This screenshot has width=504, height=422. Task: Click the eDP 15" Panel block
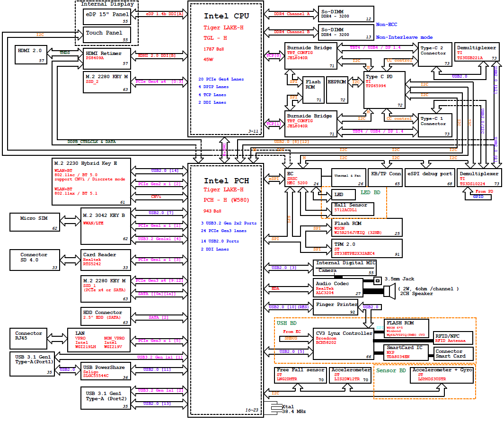tap(107, 17)
